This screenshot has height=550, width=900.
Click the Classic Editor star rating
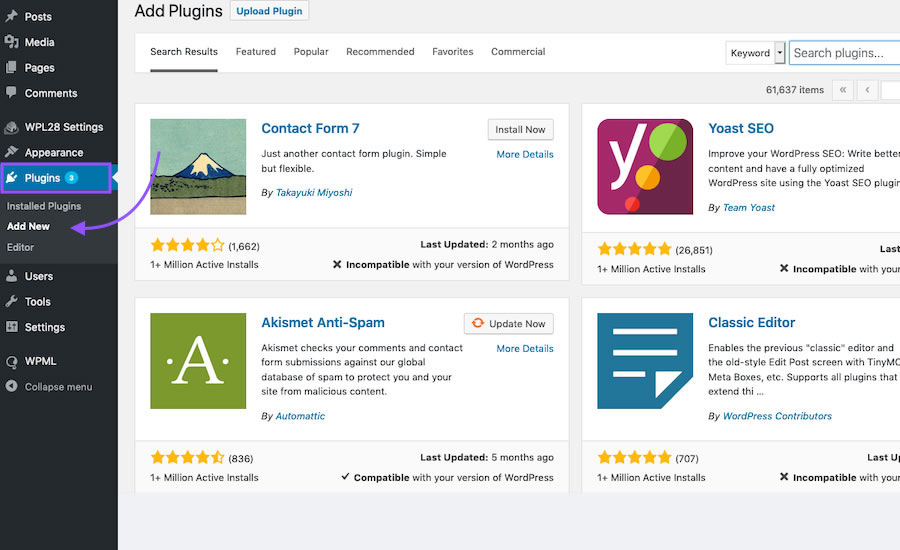coord(635,458)
